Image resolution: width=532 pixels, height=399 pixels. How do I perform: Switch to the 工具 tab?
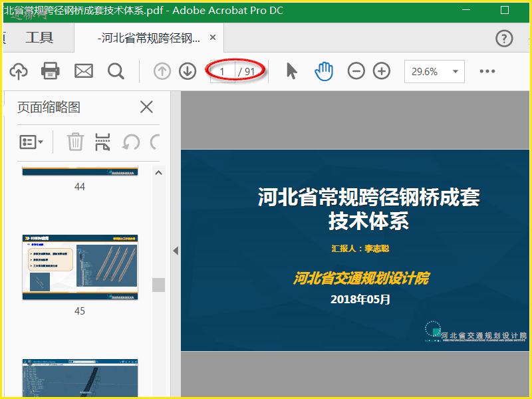[39, 37]
